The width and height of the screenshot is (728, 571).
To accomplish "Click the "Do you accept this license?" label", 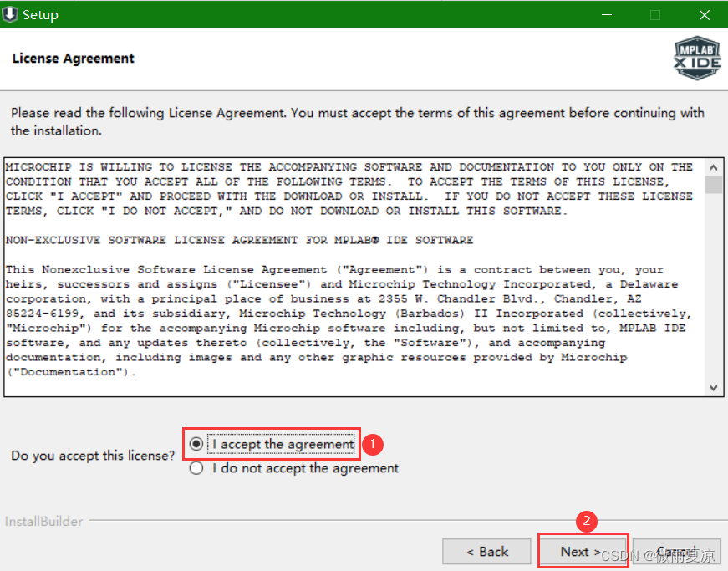I will coord(93,456).
